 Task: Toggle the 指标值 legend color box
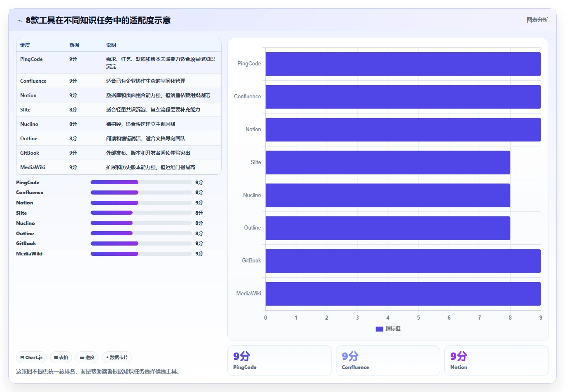click(379, 329)
